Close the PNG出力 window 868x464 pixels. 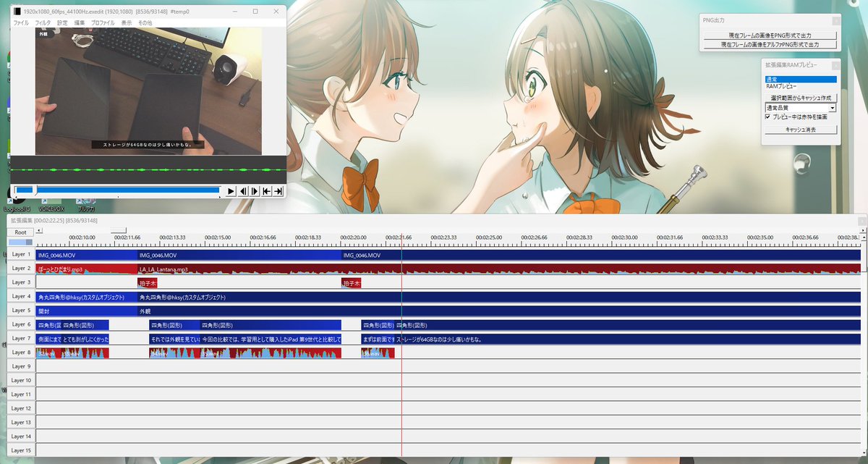pos(836,20)
